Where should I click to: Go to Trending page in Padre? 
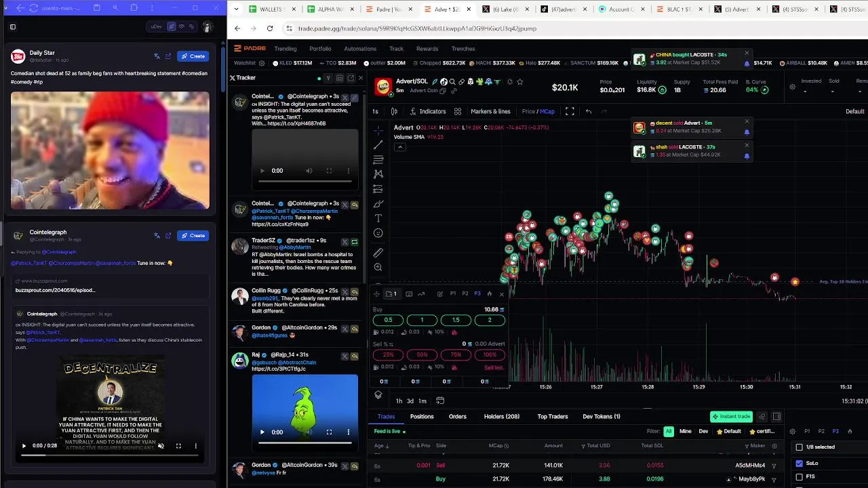tap(285, 49)
